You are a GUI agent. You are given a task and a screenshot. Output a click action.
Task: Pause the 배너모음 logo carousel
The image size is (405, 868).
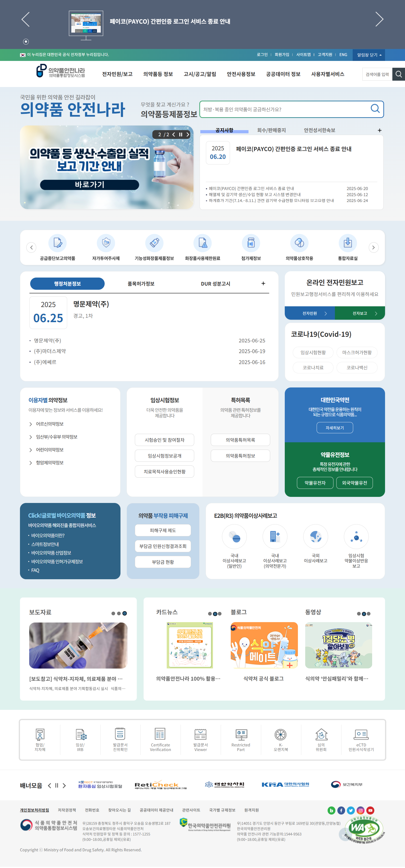(56, 785)
